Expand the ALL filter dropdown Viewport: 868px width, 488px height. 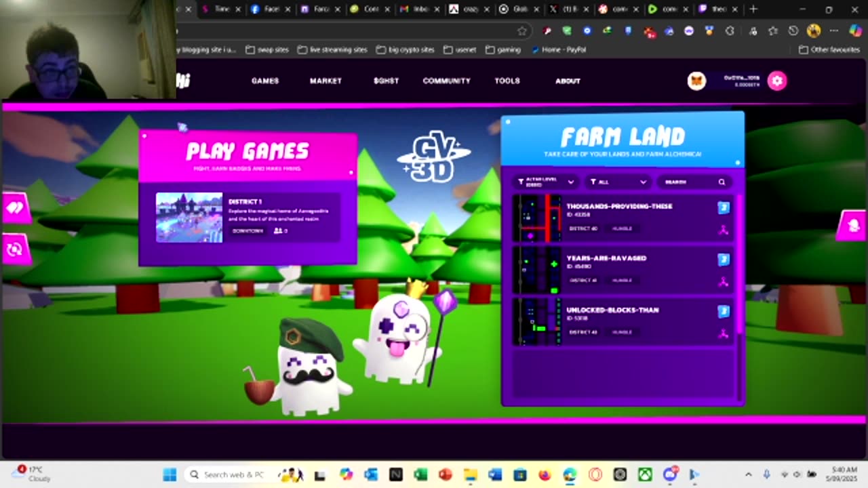(x=618, y=182)
